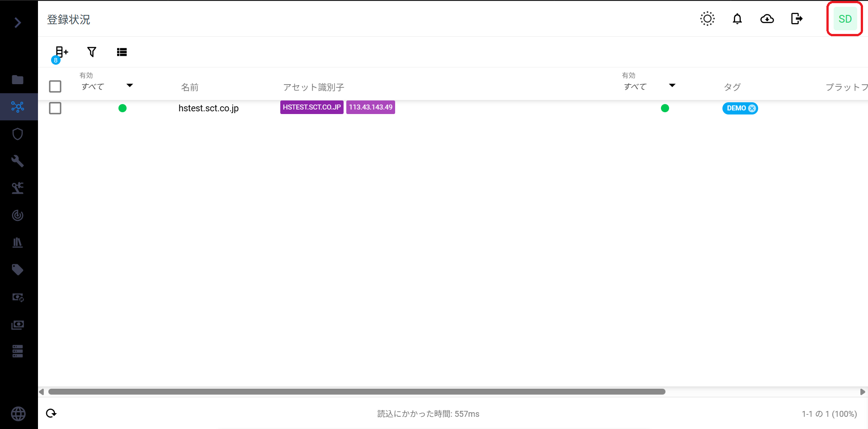Click the logout icon

pos(797,19)
